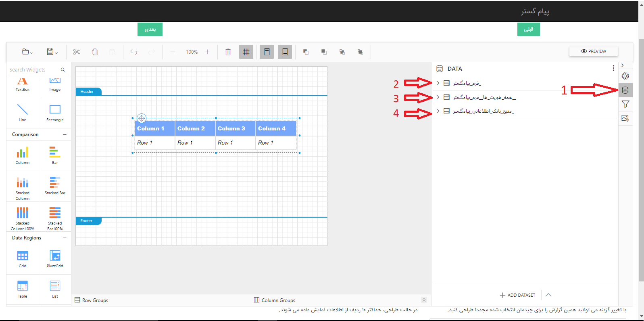The height and width of the screenshot is (321, 644).
Task: Toggle the report Header visibility button
Action: pyautogui.click(x=267, y=52)
